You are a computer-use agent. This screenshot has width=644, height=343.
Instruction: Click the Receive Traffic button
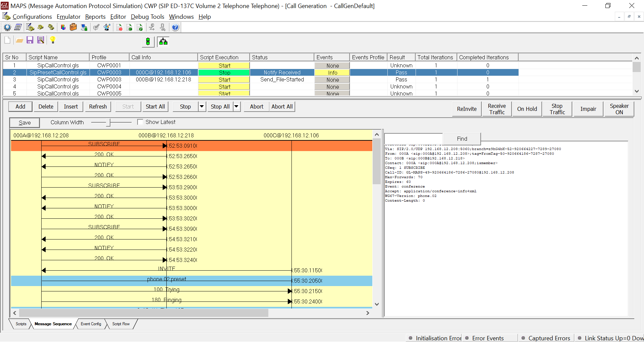(x=497, y=109)
